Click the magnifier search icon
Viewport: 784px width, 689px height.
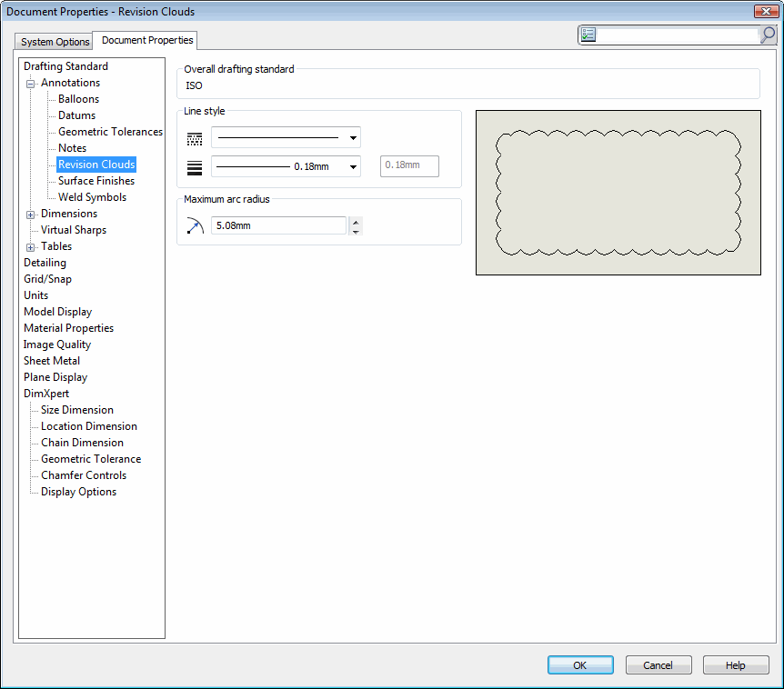pos(768,35)
